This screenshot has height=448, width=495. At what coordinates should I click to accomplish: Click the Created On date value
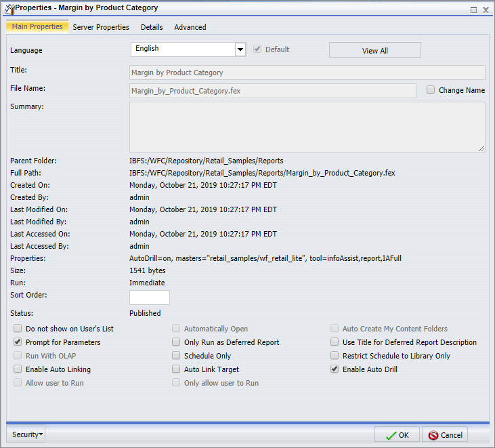pos(203,186)
